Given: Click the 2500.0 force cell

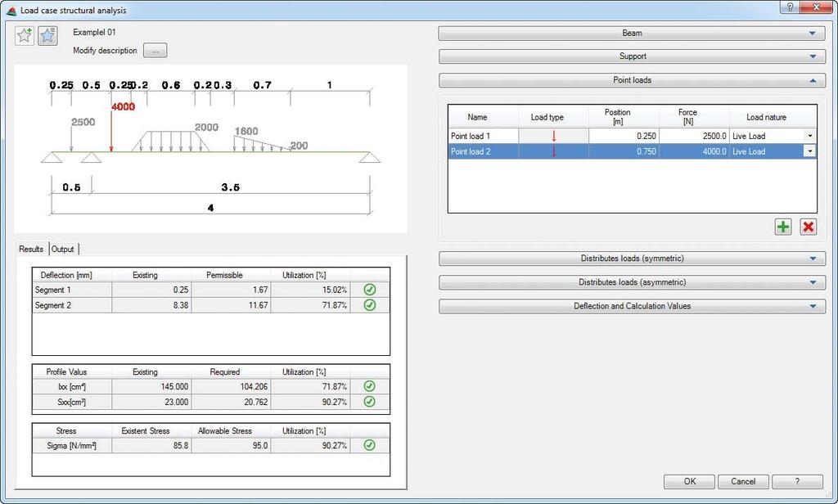Looking at the screenshot, I should 694,136.
